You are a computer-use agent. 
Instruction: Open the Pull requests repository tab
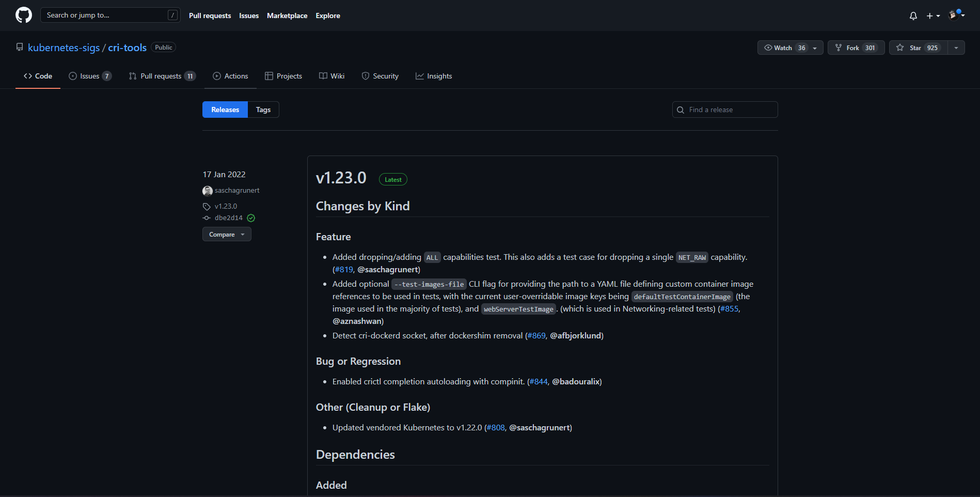point(162,76)
